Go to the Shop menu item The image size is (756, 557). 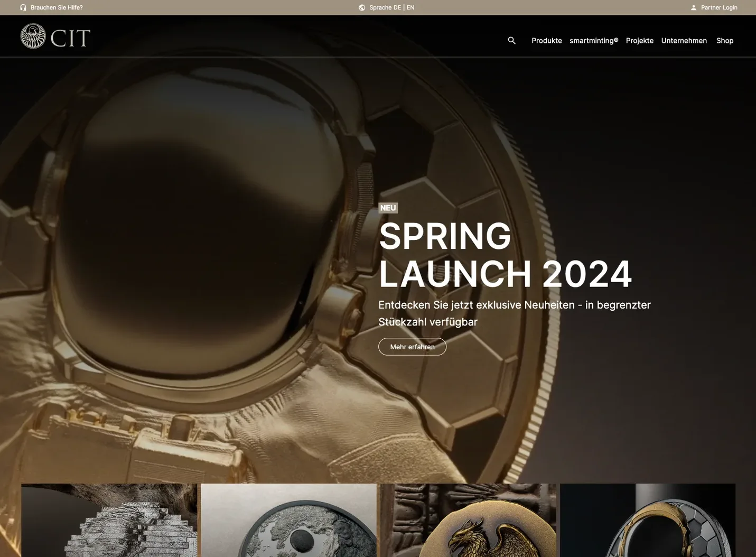tap(725, 41)
